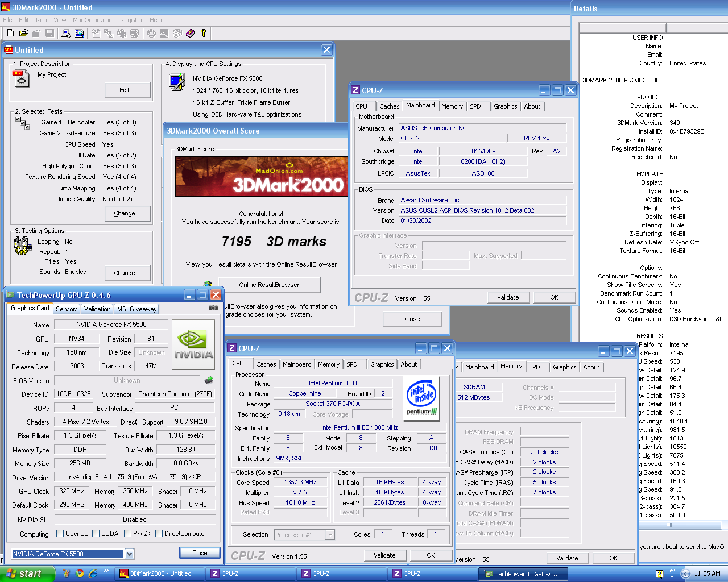Click the Start button
The image size is (728, 582).
click(x=27, y=574)
